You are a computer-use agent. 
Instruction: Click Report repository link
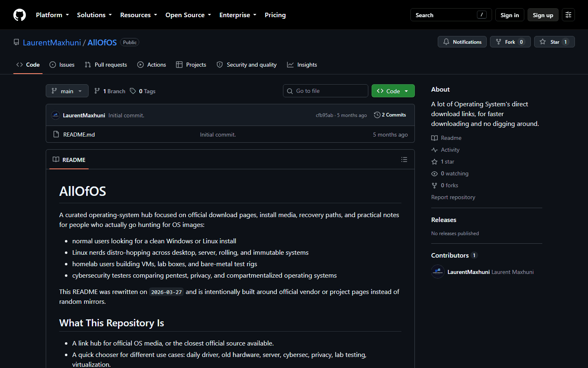click(453, 197)
